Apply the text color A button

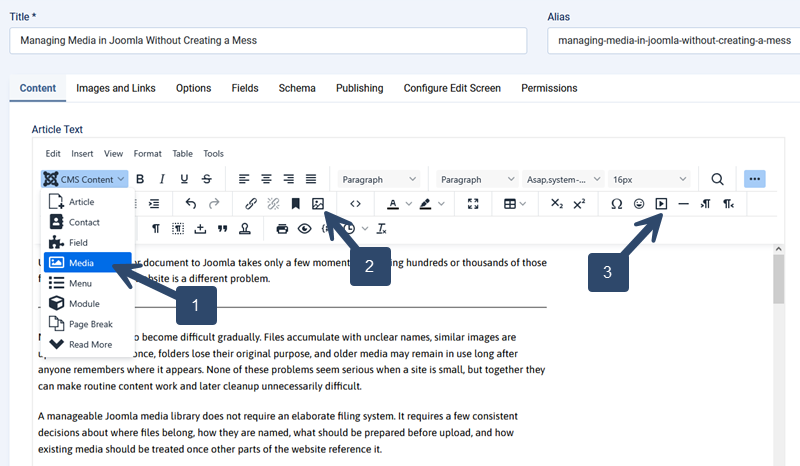(x=392, y=204)
